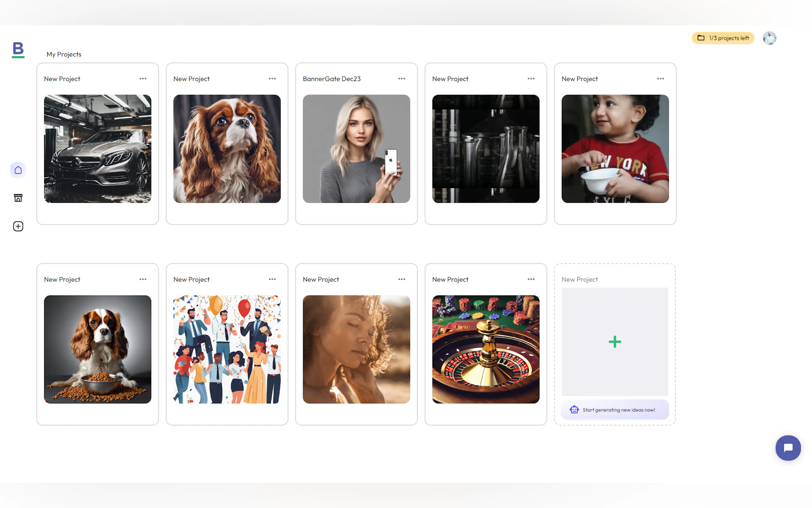This screenshot has width=812, height=508.
Task: Open the spaniel with food bowl thumbnail
Action: (98, 349)
